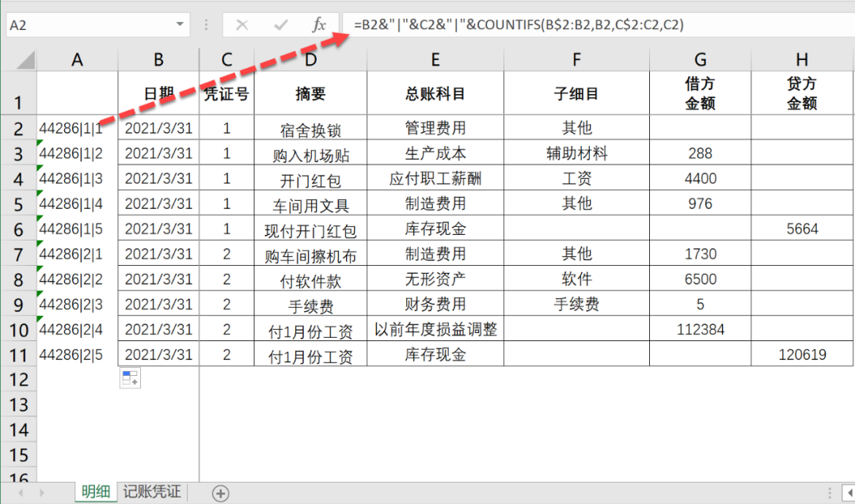This screenshot has width=855, height=504.
Task: Click the debit amount 6500 cell
Action: click(x=700, y=279)
